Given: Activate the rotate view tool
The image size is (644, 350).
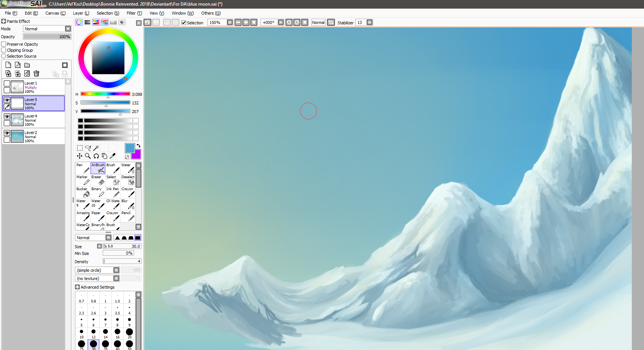Looking at the screenshot, I should tap(96, 156).
